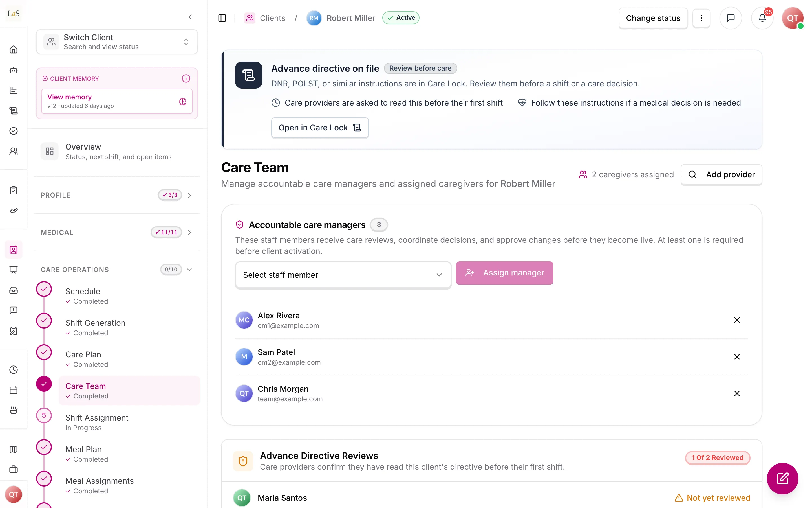Open the Select staff member dropdown
Screen dimensions: 812x508
pyautogui.click(x=343, y=275)
